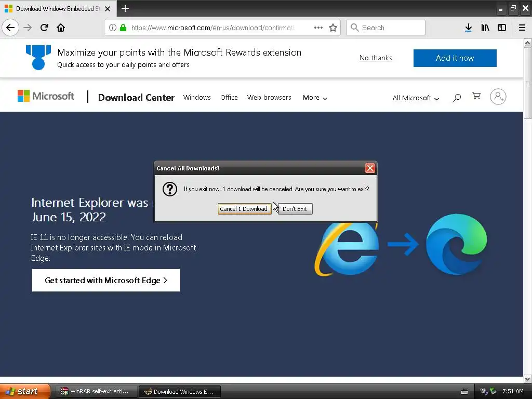This screenshot has width=532, height=399.
Task: Open page actions three-dot menu
Action: click(x=318, y=28)
